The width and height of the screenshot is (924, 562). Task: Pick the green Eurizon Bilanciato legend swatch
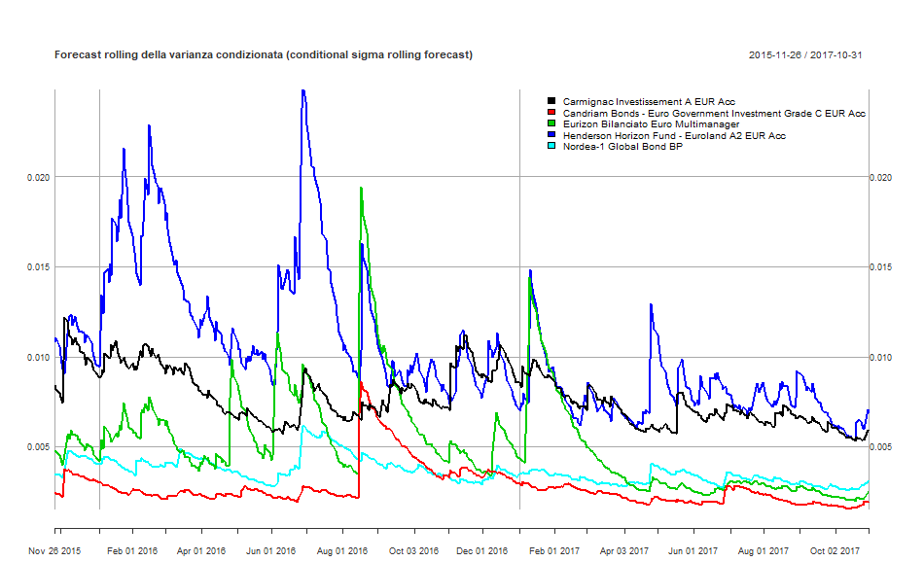click(551, 123)
